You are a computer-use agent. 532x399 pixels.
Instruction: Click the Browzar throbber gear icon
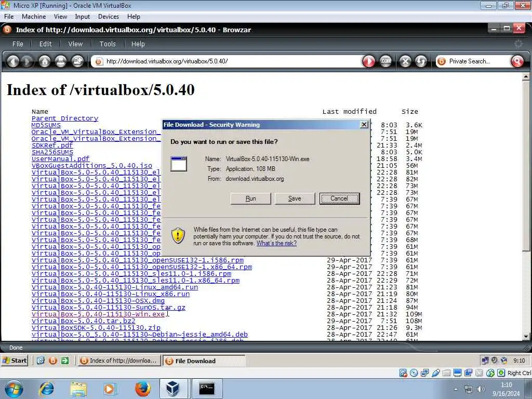pyautogui.click(x=518, y=44)
